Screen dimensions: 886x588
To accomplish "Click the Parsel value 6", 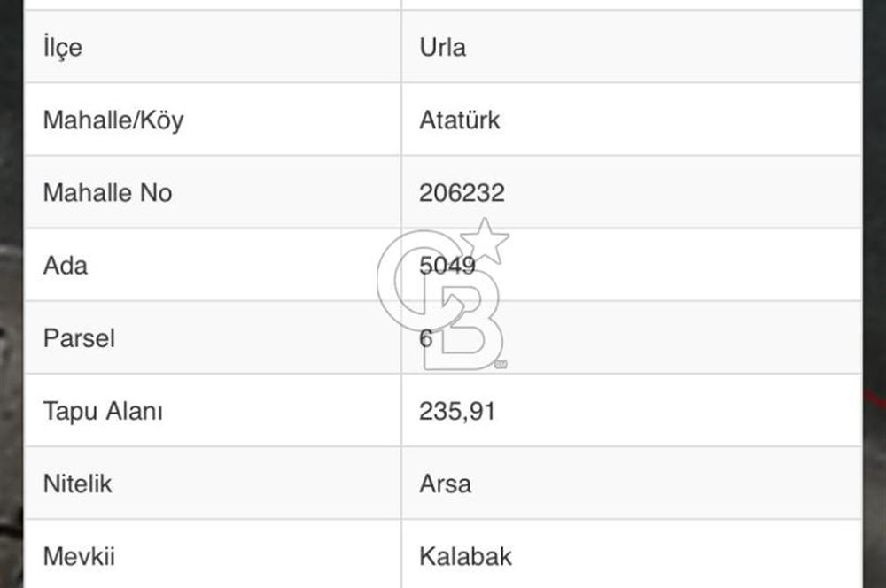I will point(426,337).
